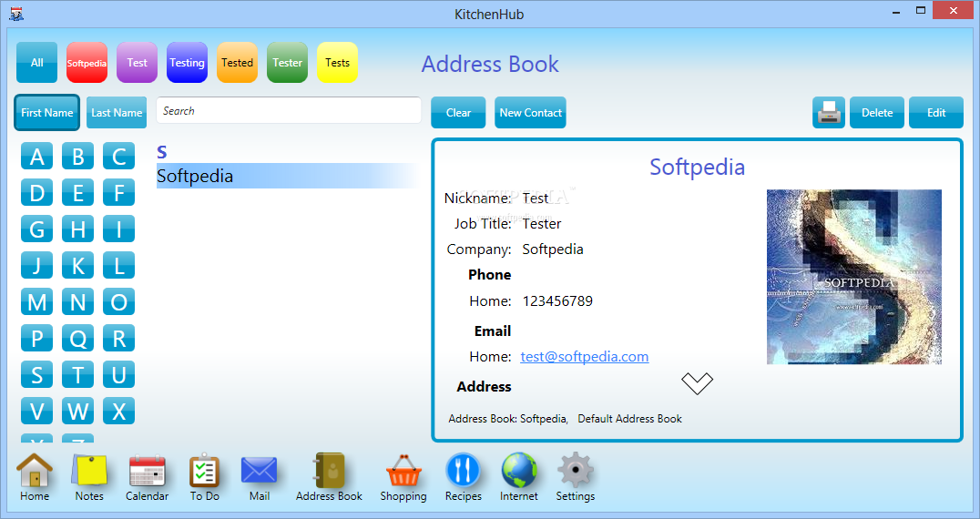Filter contacts by letter P
Image resolution: width=980 pixels, height=519 pixels.
[36, 338]
